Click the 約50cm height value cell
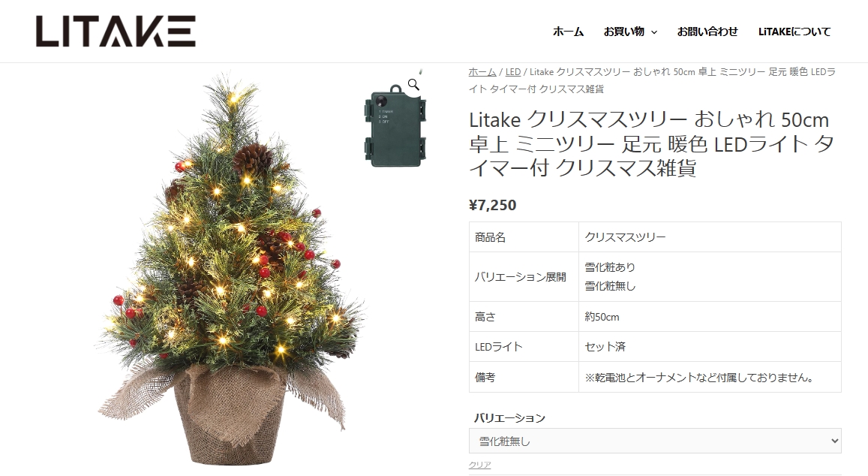The image size is (868, 476). pyautogui.click(x=710, y=317)
